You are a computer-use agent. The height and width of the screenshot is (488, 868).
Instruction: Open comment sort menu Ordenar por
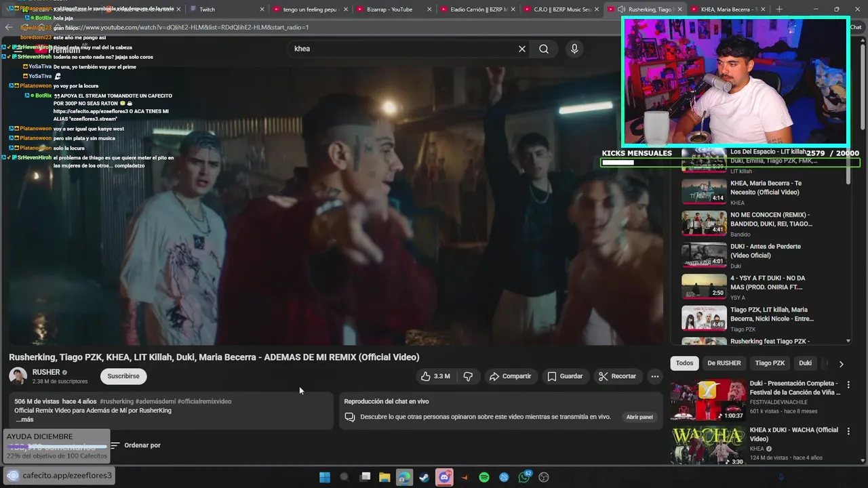tap(136, 445)
